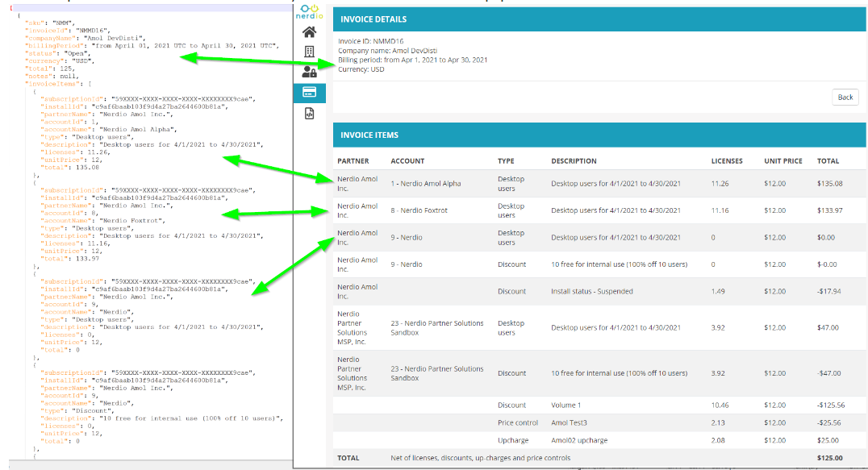This screenshot has height=470, width=868.
Task: Click licenses value '2.13'
Action: tap(718, 423)
